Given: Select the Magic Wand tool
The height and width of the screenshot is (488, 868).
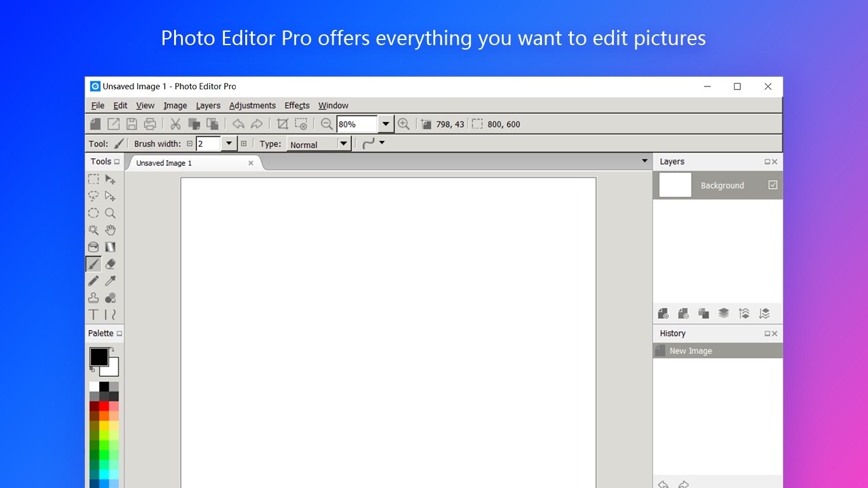Looking at the screenshot, I should (x=93, y=230).
